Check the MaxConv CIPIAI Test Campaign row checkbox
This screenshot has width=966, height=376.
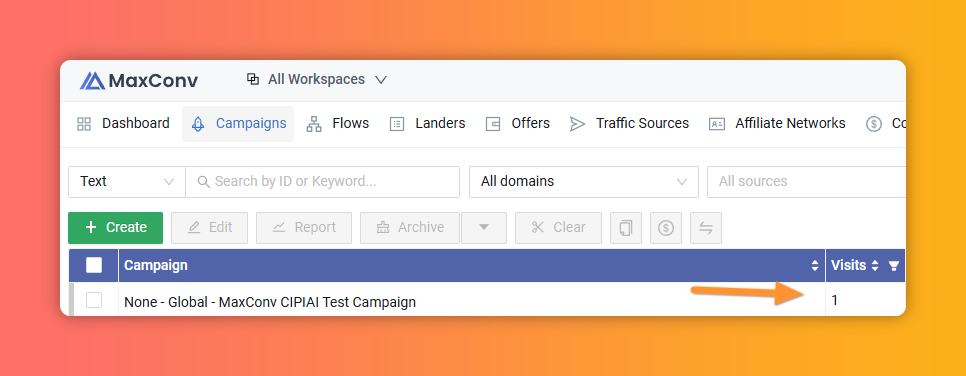(x=94, y=300)
